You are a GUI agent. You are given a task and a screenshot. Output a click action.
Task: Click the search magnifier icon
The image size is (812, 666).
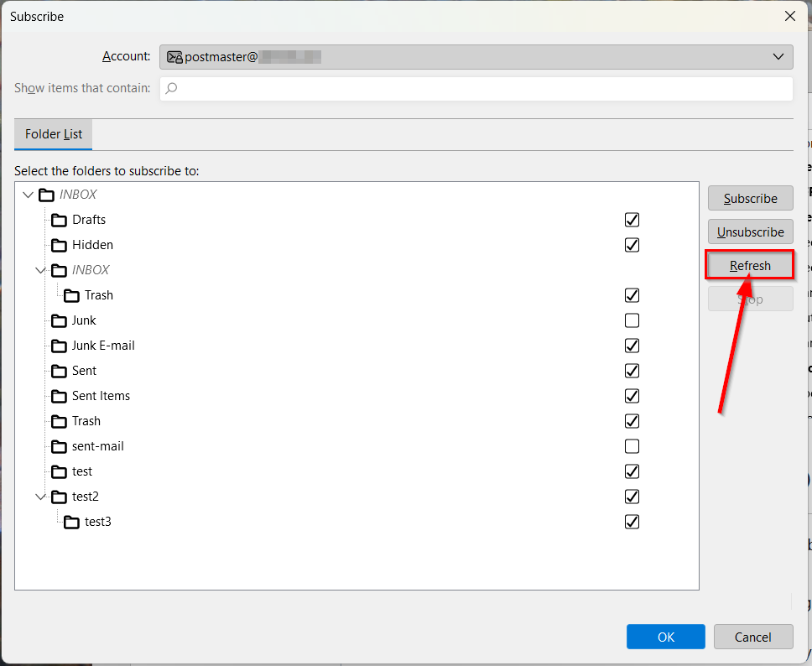coord(171,88)
